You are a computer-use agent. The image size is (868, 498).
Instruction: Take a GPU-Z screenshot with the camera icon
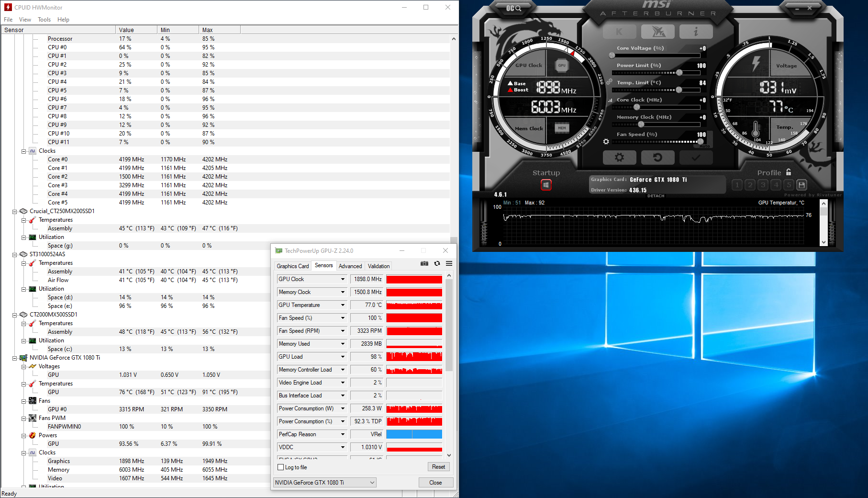click(424, 263)
